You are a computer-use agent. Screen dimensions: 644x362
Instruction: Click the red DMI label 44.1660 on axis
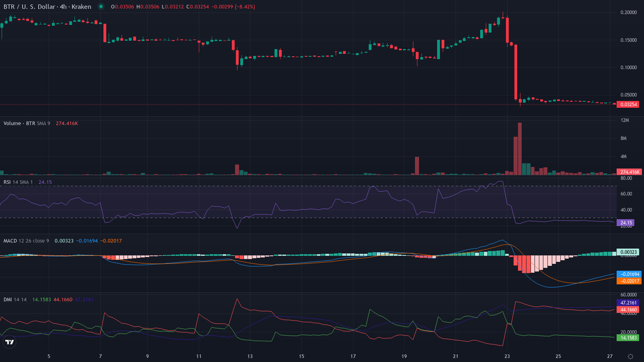point(629,310)
